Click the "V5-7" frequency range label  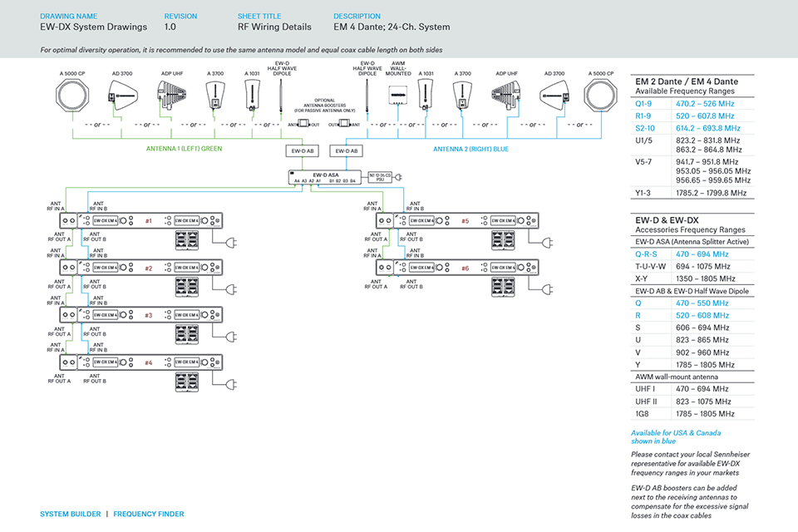643,162
